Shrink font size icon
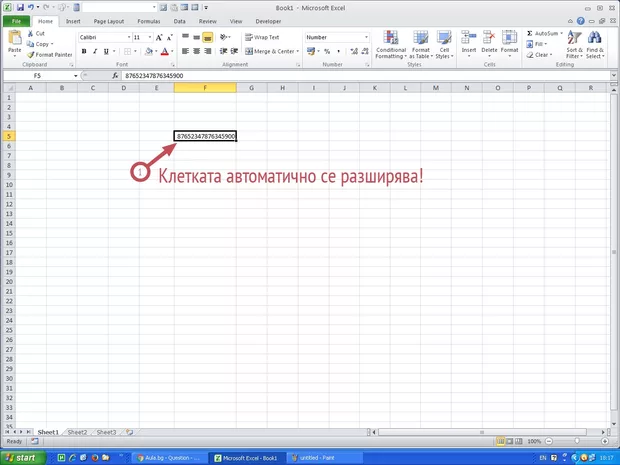 pyautogui.click(x=170, y=38)
